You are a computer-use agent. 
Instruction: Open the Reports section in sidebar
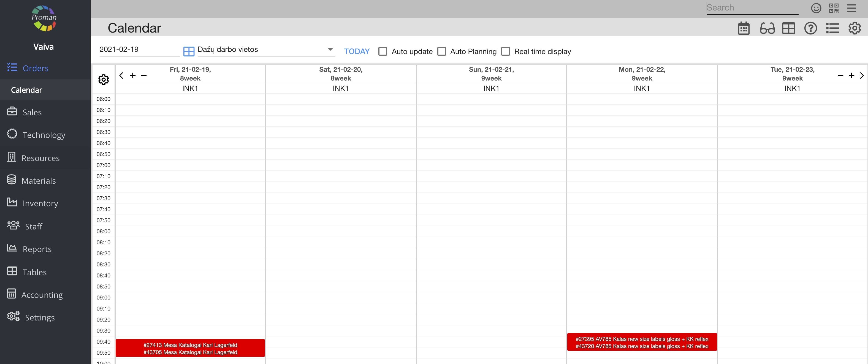[x=37, y=249]
